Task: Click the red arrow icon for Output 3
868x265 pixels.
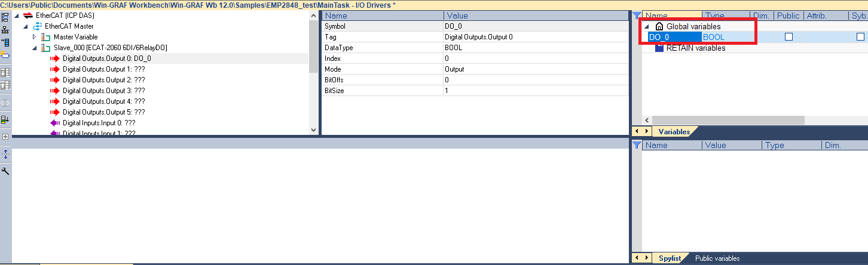Action: coord(55,91)
